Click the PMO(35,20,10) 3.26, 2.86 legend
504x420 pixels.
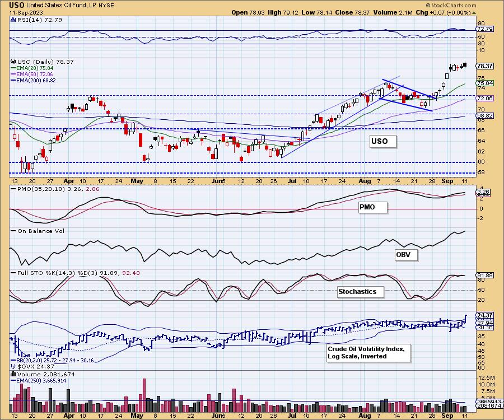[x=55, y=189]
